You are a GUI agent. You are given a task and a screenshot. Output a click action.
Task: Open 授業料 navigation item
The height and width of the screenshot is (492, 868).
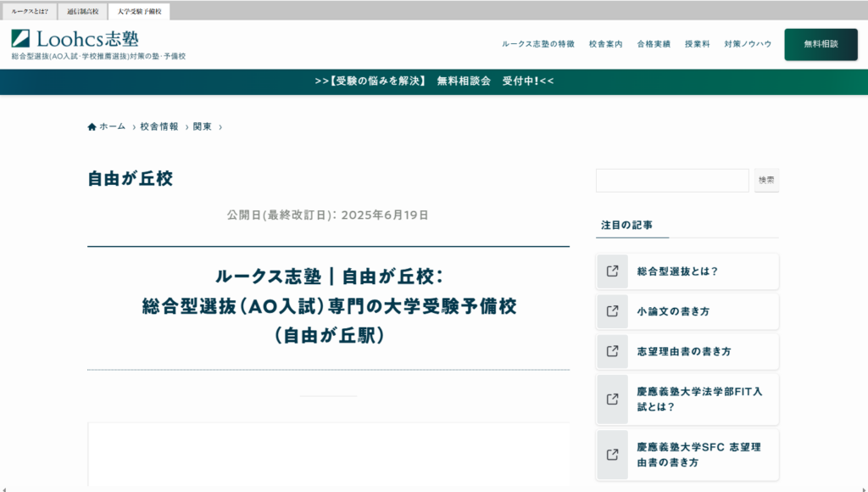697,44
